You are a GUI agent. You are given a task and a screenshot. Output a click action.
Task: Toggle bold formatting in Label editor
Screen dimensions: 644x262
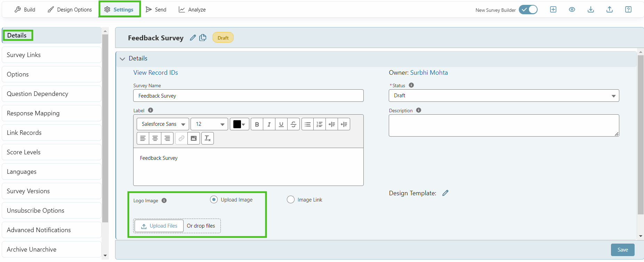pyautogui.click(x=257, y=124)
